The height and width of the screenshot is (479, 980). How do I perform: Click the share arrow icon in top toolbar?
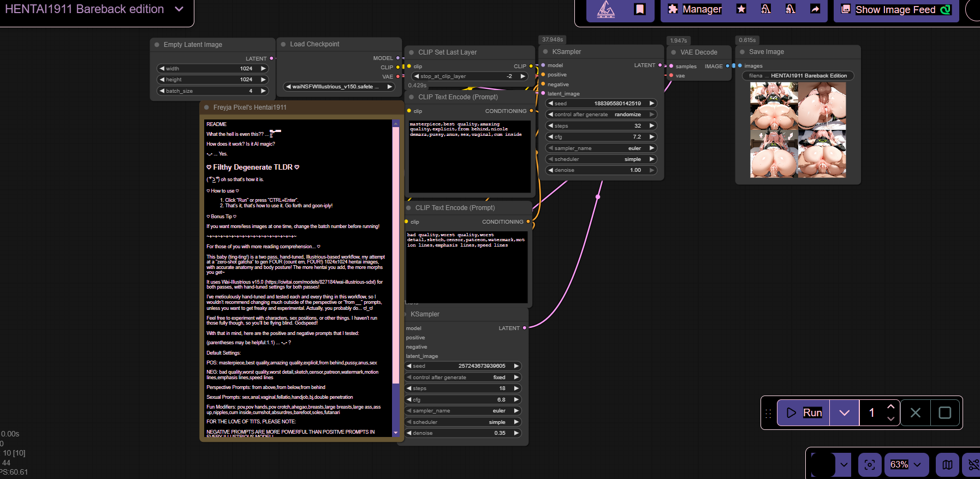(x=815, y=9)
